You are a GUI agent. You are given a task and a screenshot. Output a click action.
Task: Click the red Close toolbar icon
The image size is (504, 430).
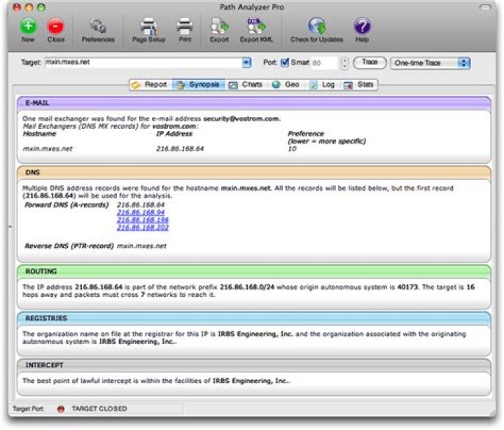[55, 27]
